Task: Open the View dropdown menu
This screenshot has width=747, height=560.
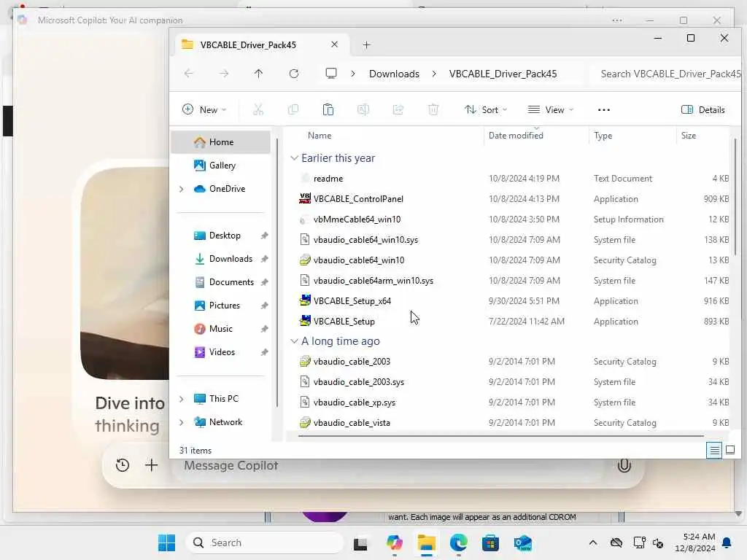Action: [x=550, y=110]
